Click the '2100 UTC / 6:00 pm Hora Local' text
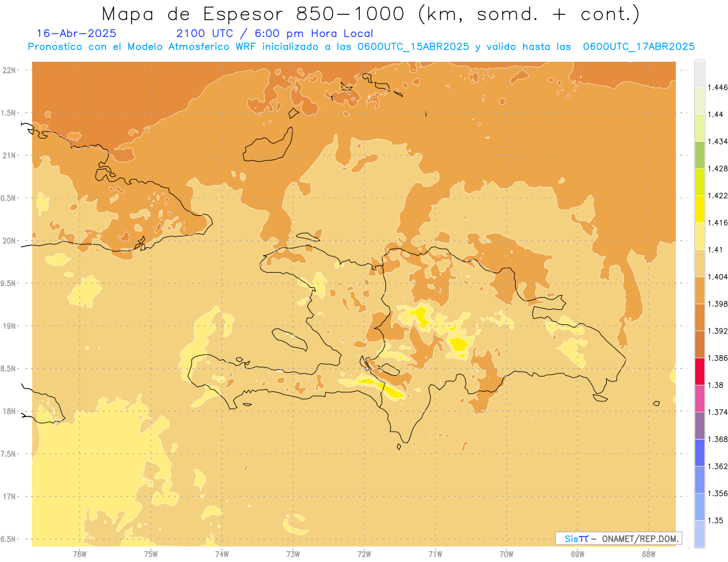The image size is (728, 562). coord(275,34)
